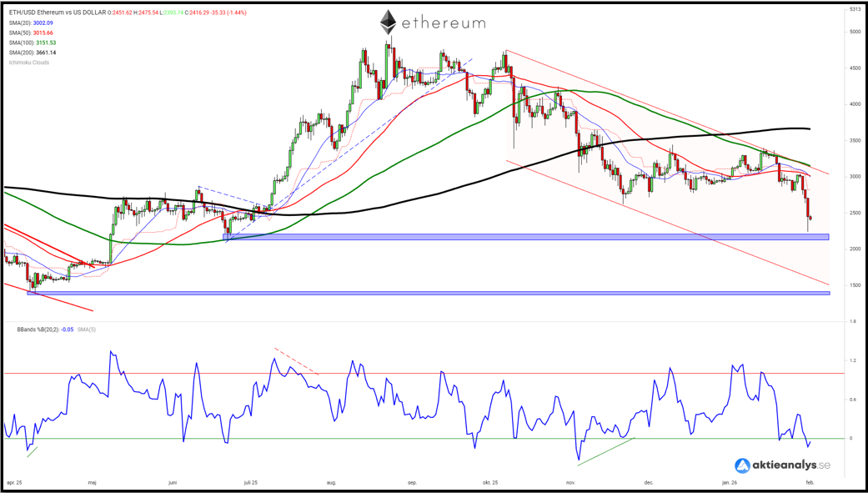Click the 4500 price axis label
The height and width of the screenshot is (493, 868).
855,68
